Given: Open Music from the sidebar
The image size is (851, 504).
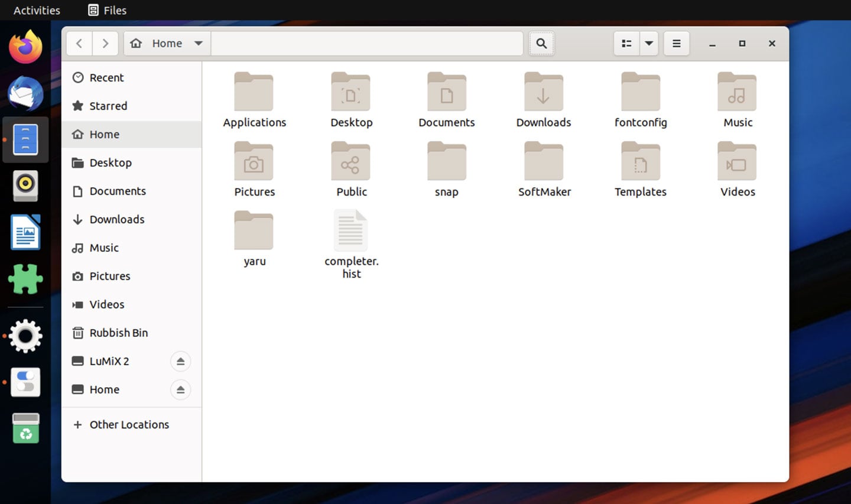Looking at the screenshot, I should click(x=131, y=248).
